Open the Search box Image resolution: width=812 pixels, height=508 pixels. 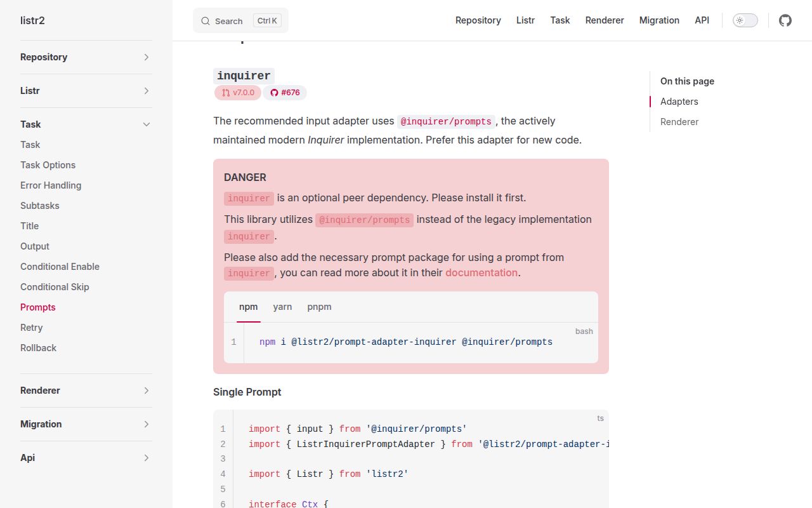click(240, 20)
